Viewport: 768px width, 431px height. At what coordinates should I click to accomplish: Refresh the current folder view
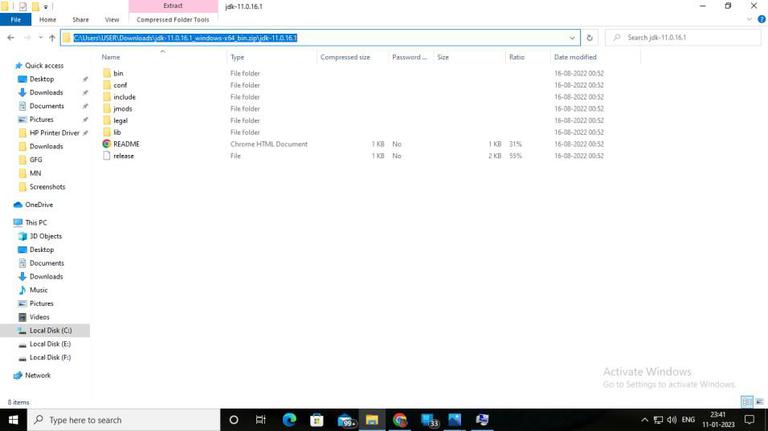(590, 38)
